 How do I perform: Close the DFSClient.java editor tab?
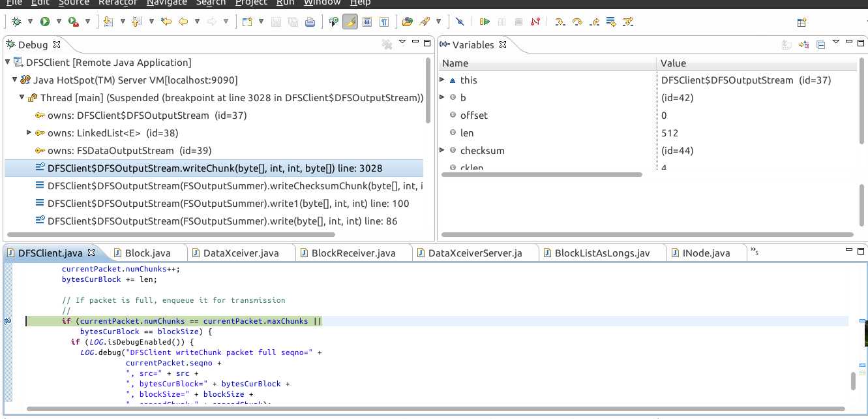point(91,252)
